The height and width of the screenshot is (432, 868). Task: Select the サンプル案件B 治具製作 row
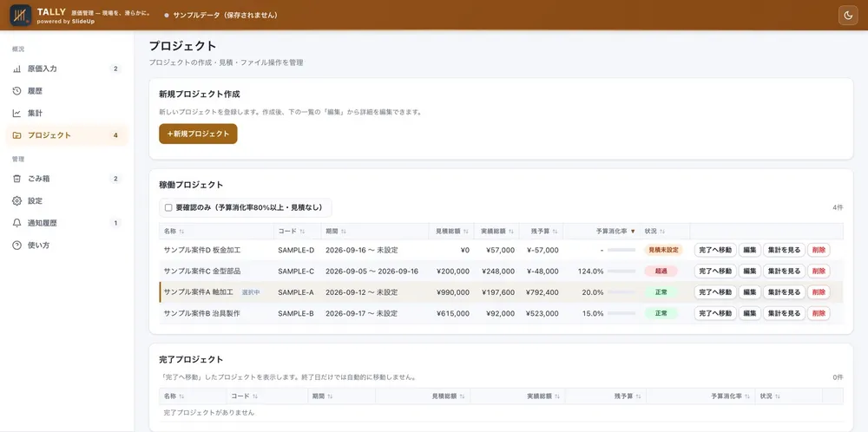pos(501,314)
